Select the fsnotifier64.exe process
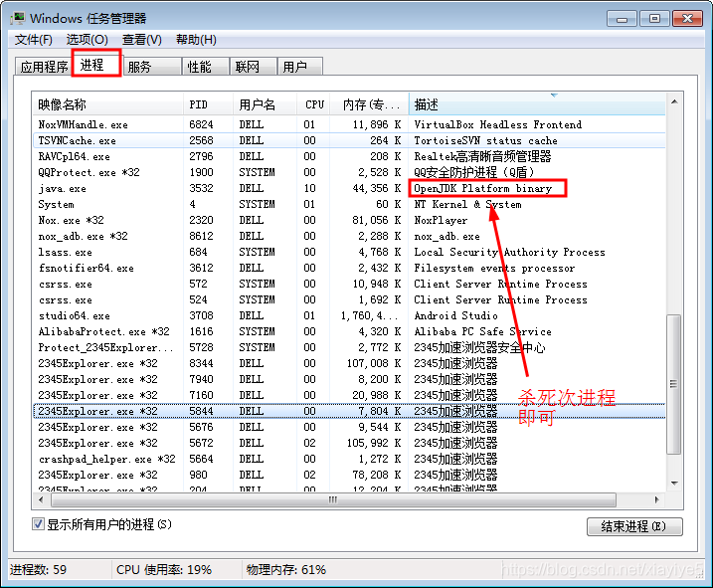This screenshot has width=713, height=588. 349,268
